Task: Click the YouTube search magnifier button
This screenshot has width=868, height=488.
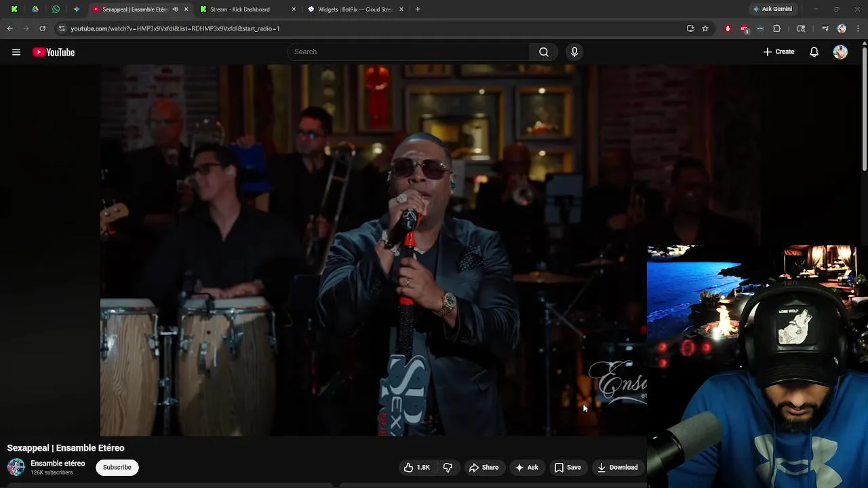Action: (x=544, y=52)
